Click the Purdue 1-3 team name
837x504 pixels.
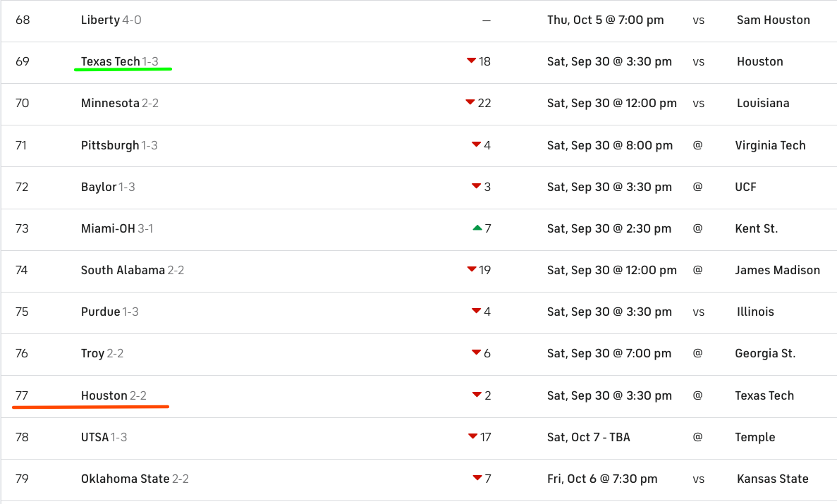[x=109, y=312]
